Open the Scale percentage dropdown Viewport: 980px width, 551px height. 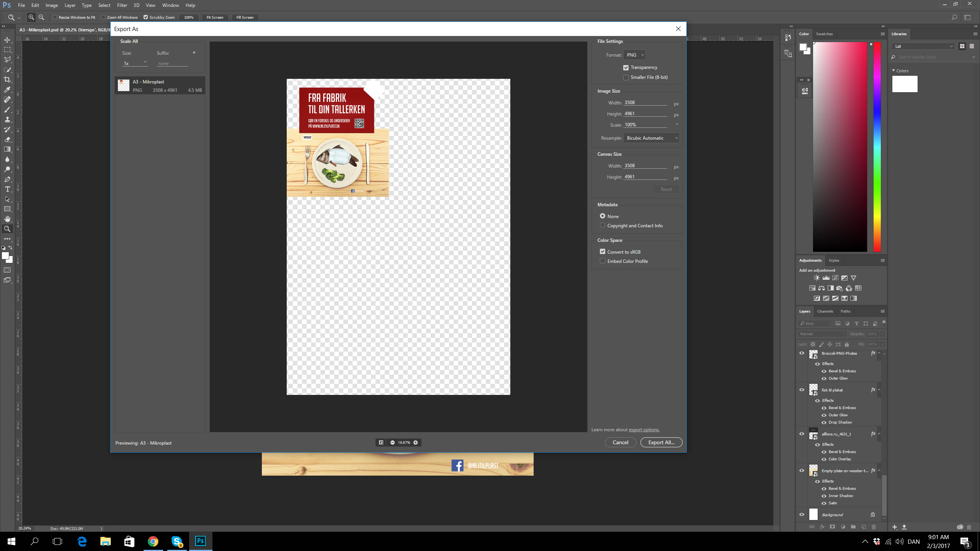[x=677, y=124]
